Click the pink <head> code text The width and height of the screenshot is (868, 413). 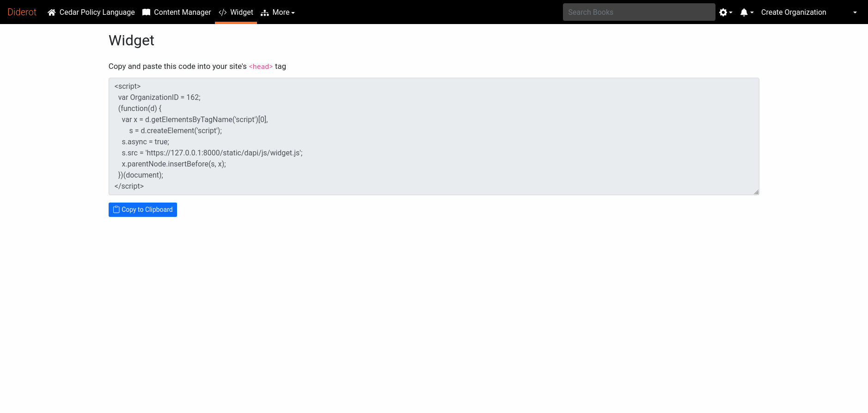pyautogui.click(x=261, y=67)
